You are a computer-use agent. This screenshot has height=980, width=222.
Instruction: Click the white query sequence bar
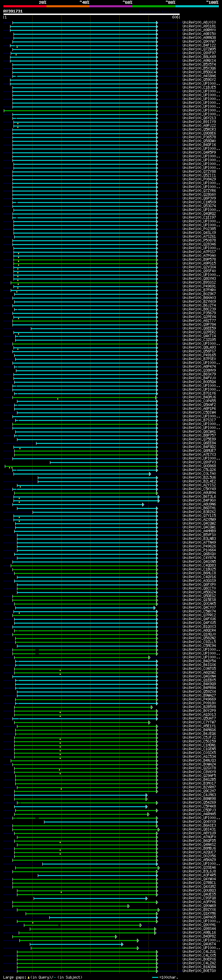point(92,14)
